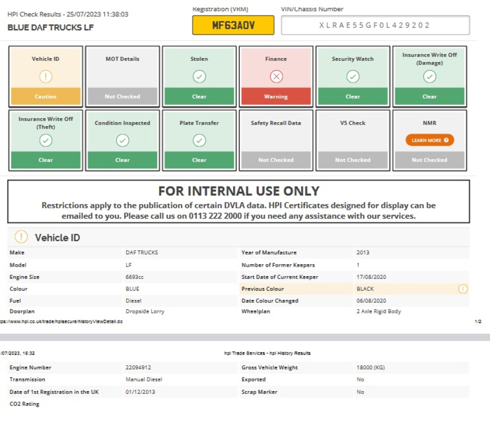The width and height of the screenshot is (490, 448).
Task: Click the BLUE DAF TRUCKS LF title
Action: (51, 27)
